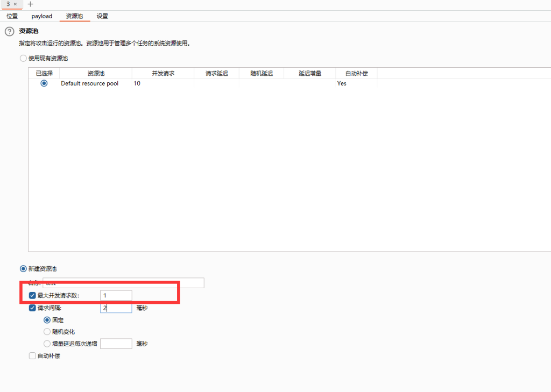Open the 资源池 tab

(74, 16)
